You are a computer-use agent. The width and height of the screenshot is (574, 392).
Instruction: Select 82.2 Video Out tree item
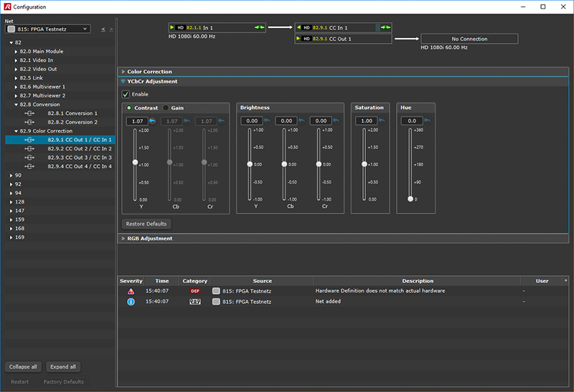(60, 69)
